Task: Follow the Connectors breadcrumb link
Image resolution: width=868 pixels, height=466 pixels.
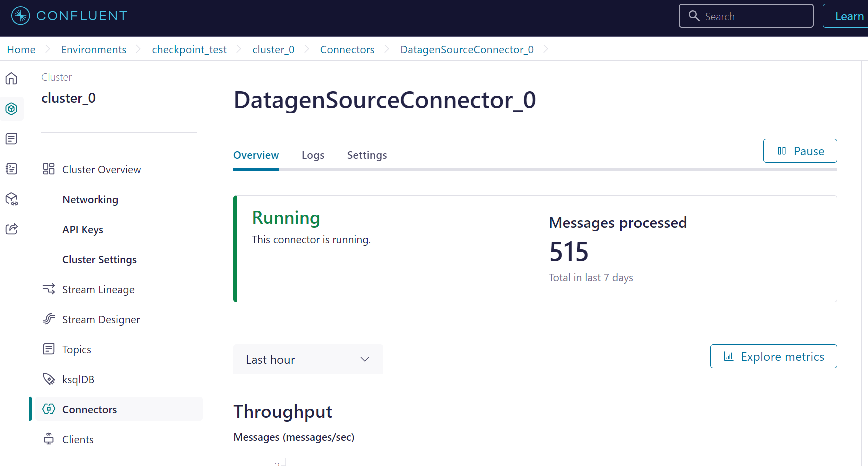Action: (x=347, y=49)
